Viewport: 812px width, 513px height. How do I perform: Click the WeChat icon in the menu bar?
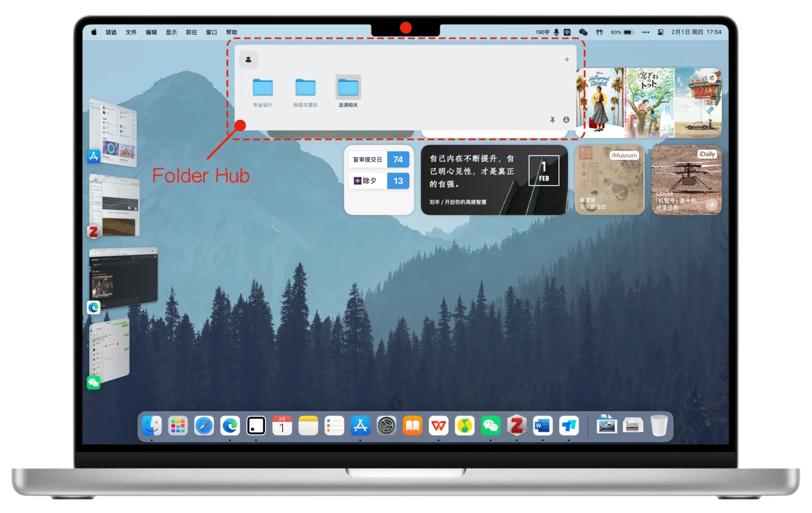[x=583, y=32]
